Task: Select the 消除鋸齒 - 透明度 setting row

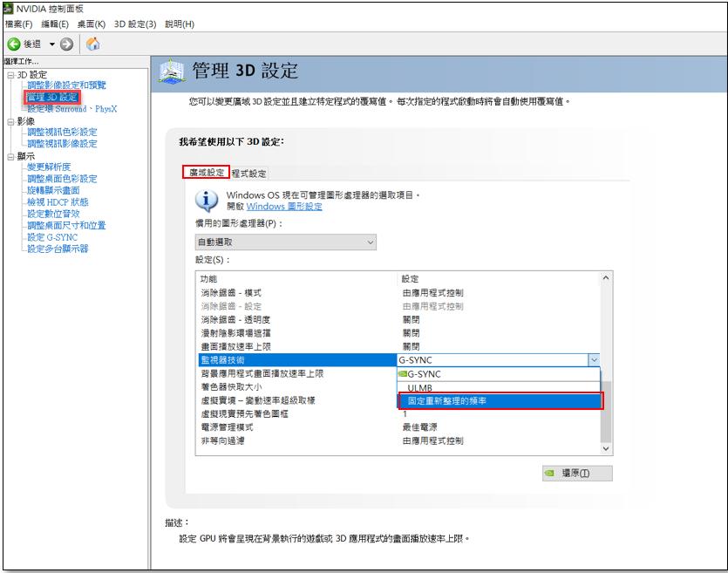Action: click(398, 320)
